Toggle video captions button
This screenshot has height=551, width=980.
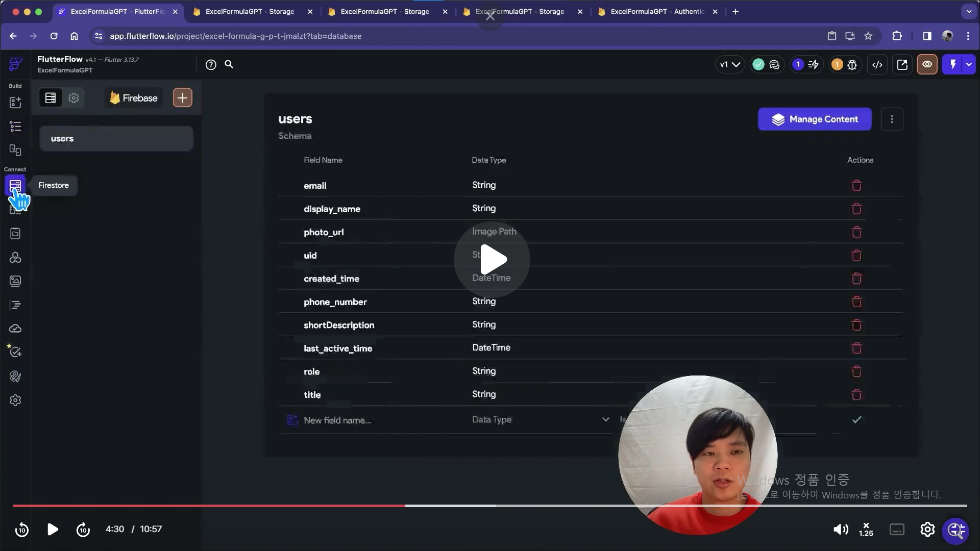[897, 530]
